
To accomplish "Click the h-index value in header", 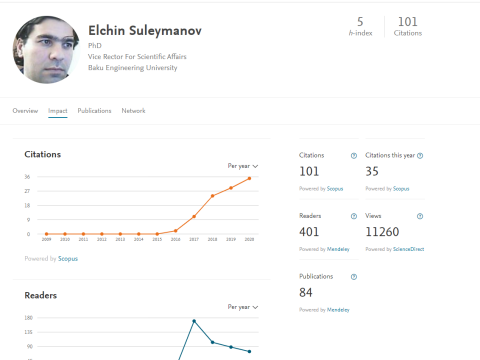I will 360,22.
